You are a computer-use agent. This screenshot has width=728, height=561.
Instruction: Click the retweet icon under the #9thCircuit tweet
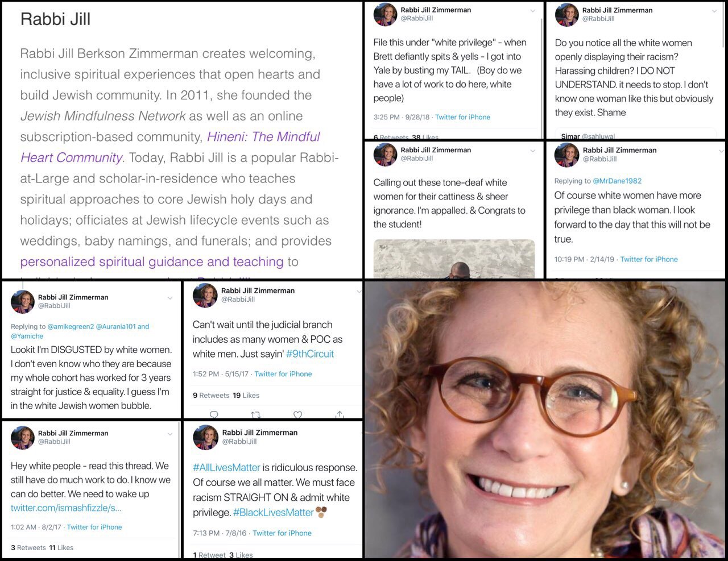[x=256, y=415]
